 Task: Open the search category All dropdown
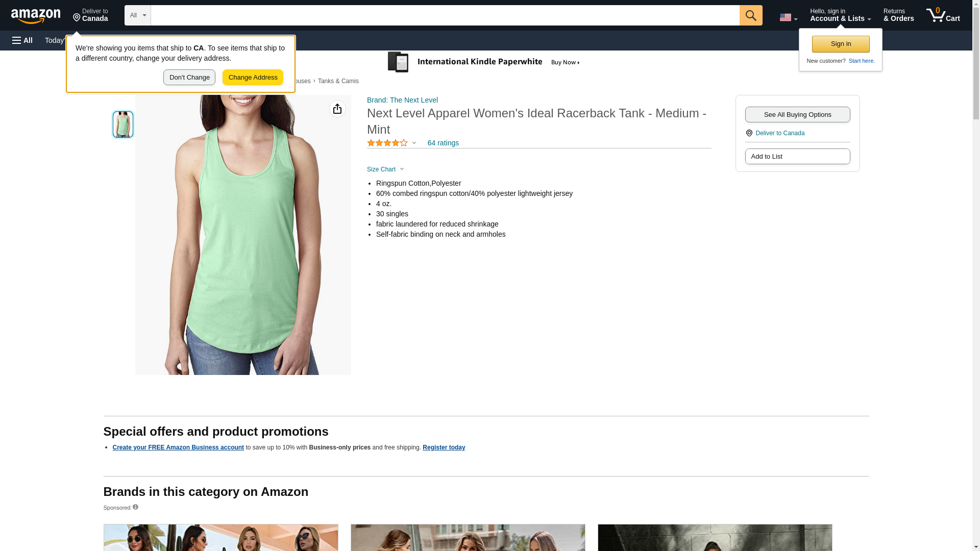point(137,15)
